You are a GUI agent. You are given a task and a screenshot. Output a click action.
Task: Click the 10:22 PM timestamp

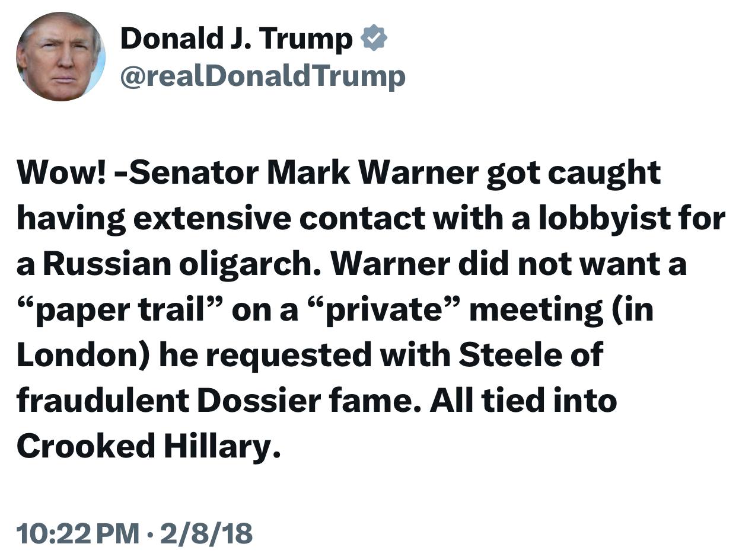(x=77, y=533)
